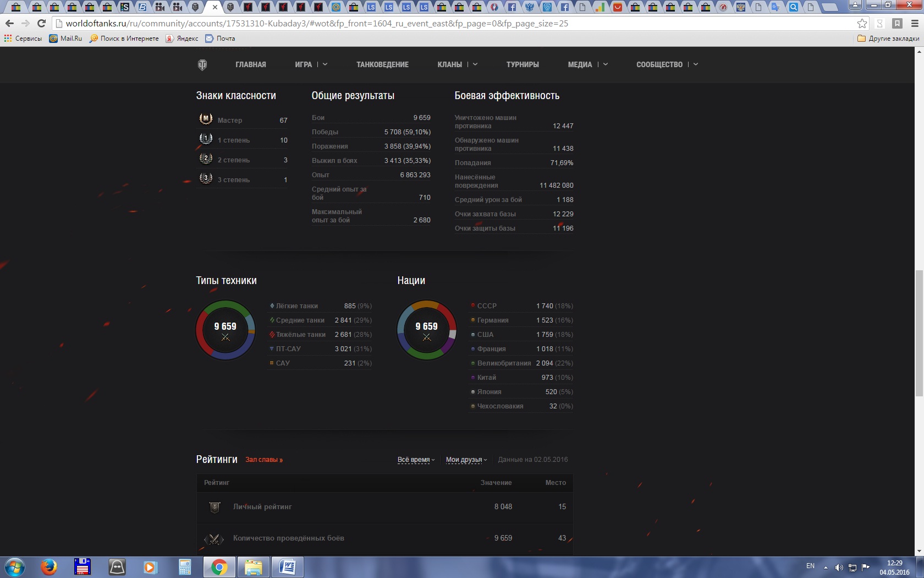924x578 pixels.
Task: Switch to the Google Translate browser tab
Action: (x=775, y=7)
